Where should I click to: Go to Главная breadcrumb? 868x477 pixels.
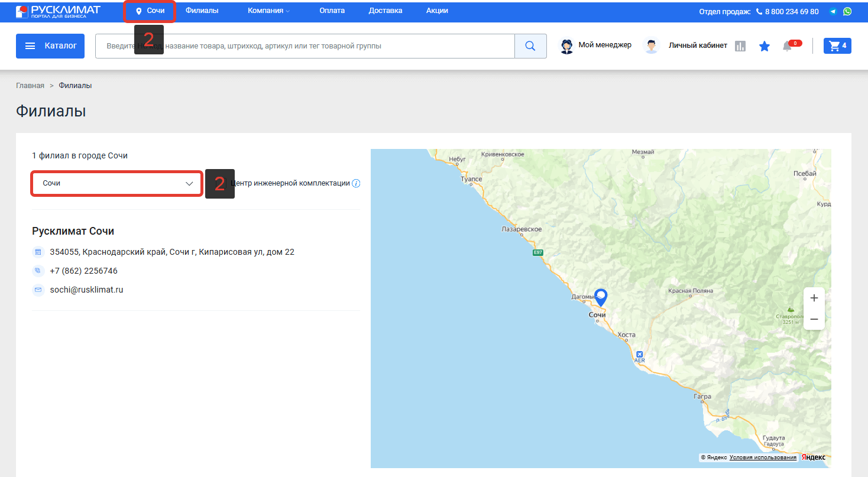[30, 86]
